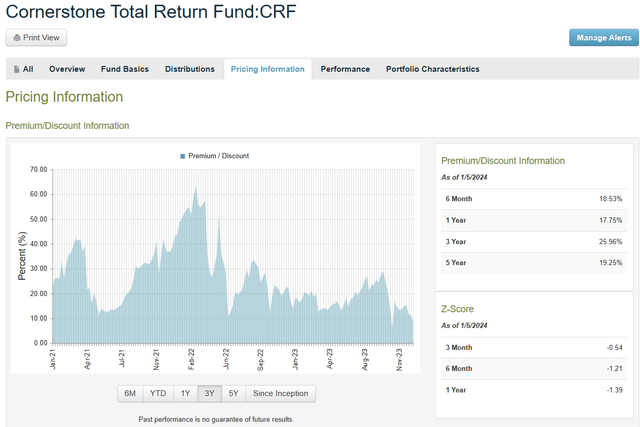
Task: Click the Feb-22 peak in the chart
Action: click(x=196, y=189)
